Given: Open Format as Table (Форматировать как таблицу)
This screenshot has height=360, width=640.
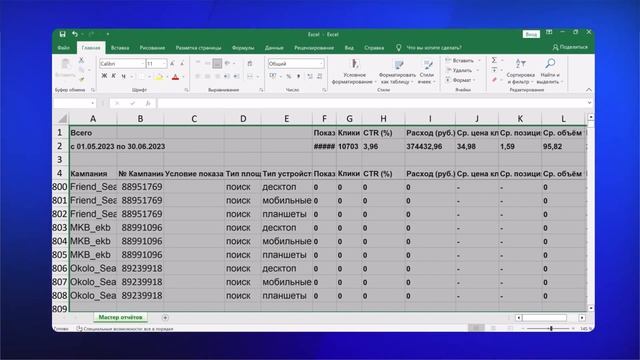Looking at the screenshot, I should tap(397, 72).
